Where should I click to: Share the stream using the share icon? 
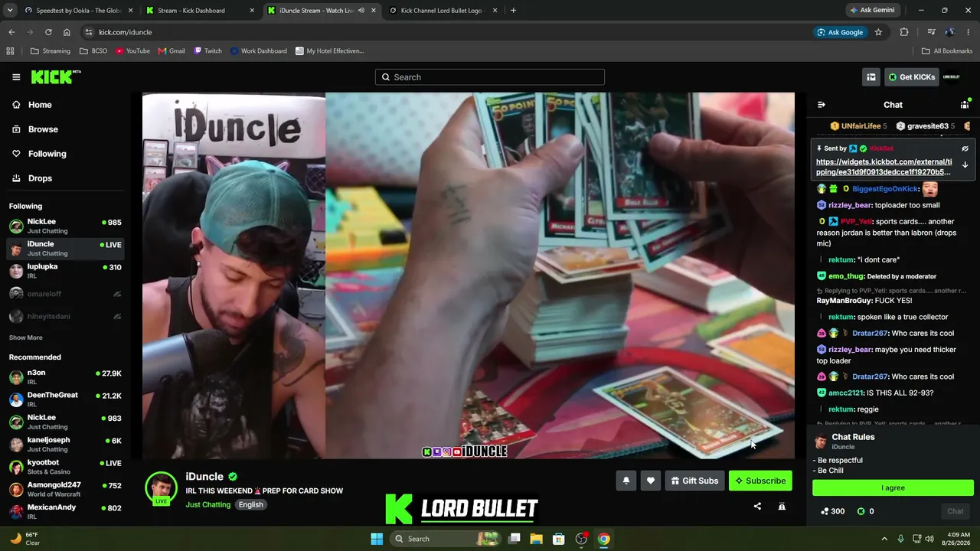pyautogui.click(x=757, y=506)
